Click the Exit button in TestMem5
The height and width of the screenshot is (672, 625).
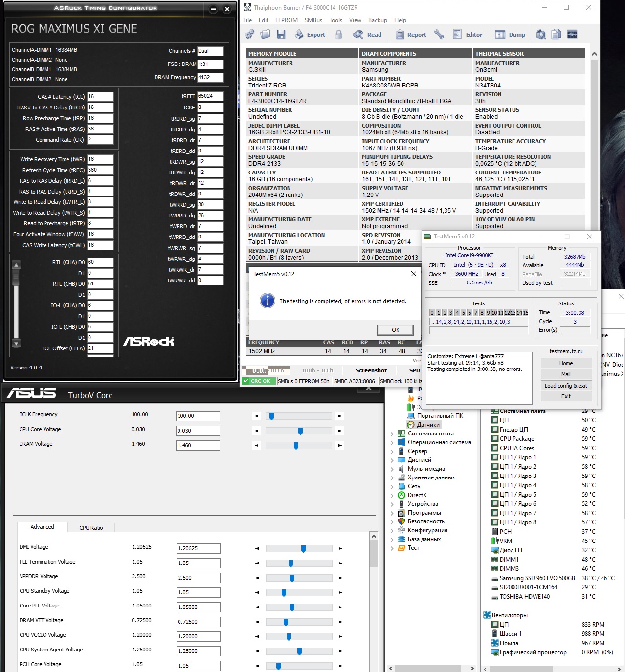coord(566,396)
